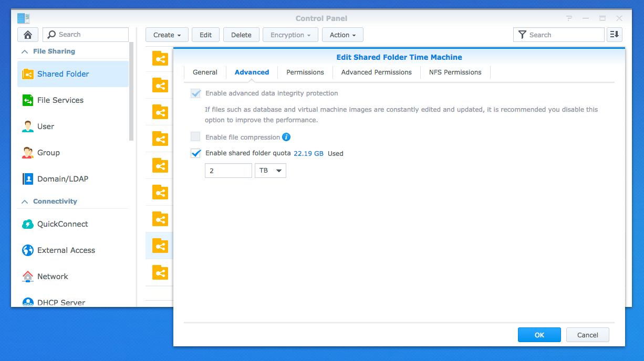
Task: Open External Access in sidebar
Action: pyautogui.click(x=73, y=250)
